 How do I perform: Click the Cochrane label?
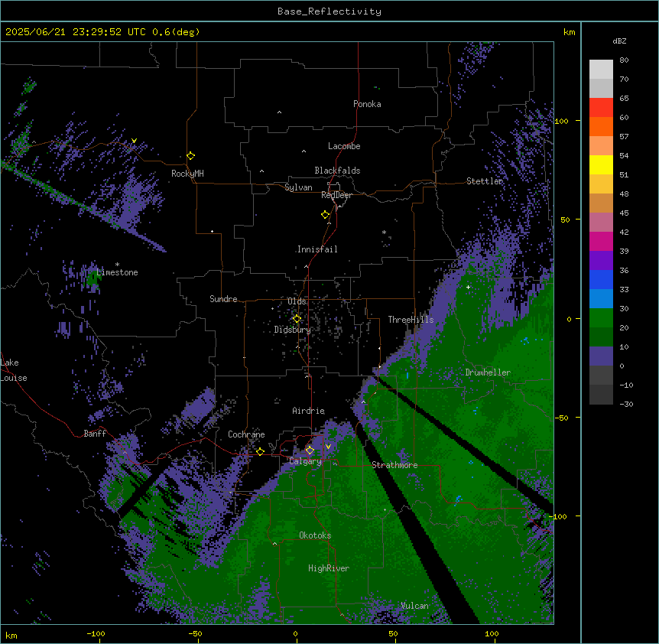(246, 434)
